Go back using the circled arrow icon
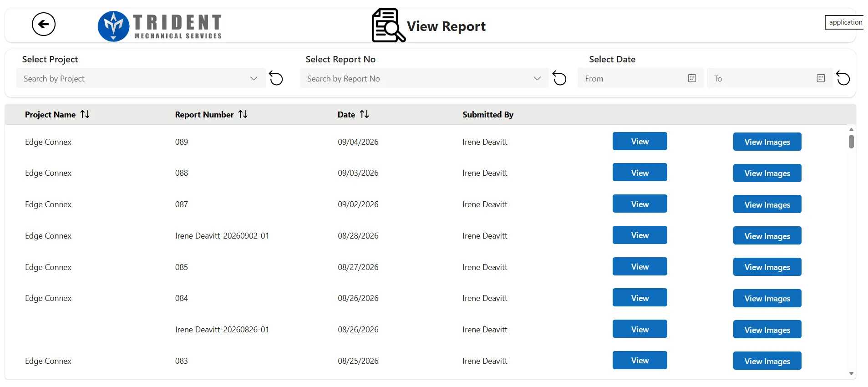The image size is (868, 387). pyautogui.click(x=44, y=24)
